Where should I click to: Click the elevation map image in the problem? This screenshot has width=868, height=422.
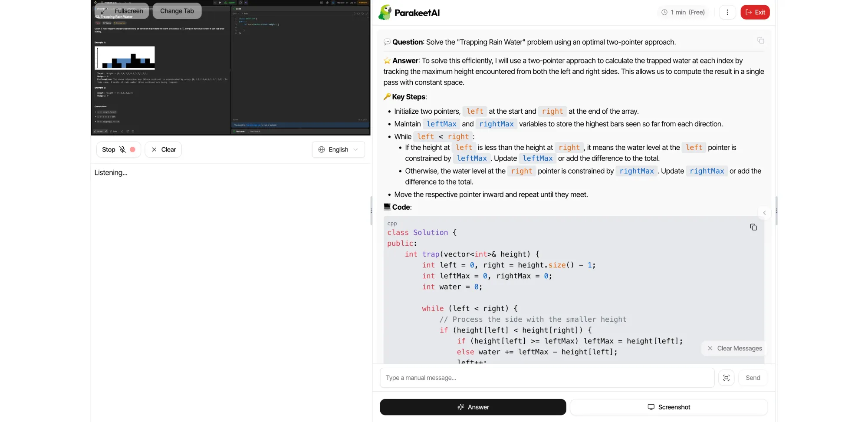point(125,58)
